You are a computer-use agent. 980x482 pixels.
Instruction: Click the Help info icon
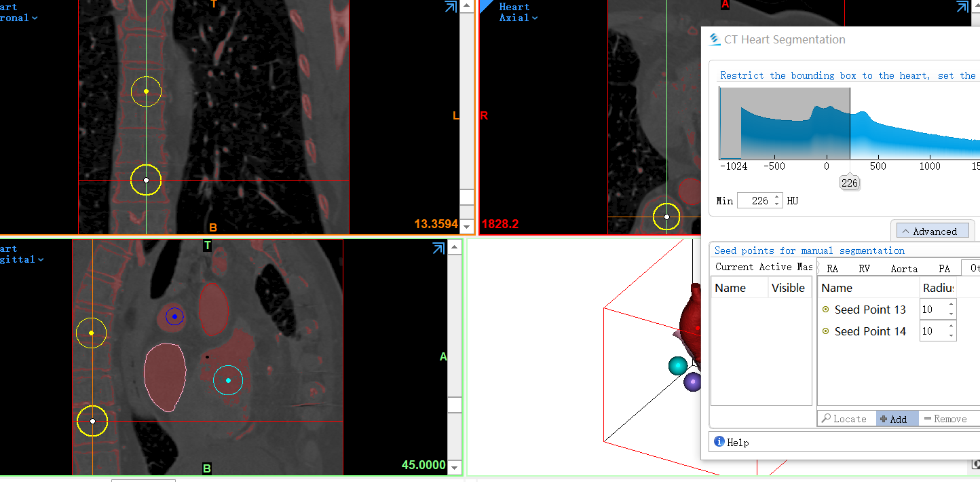719,442
